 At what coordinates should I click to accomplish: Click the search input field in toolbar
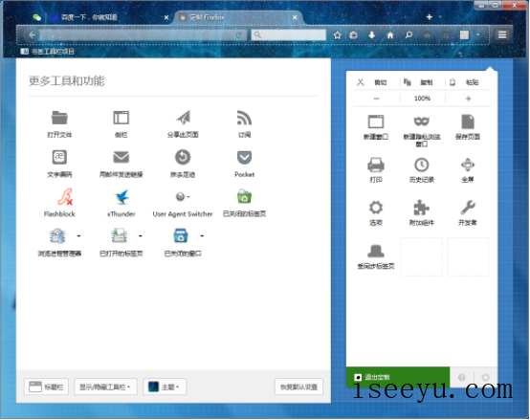click(289, 34)
